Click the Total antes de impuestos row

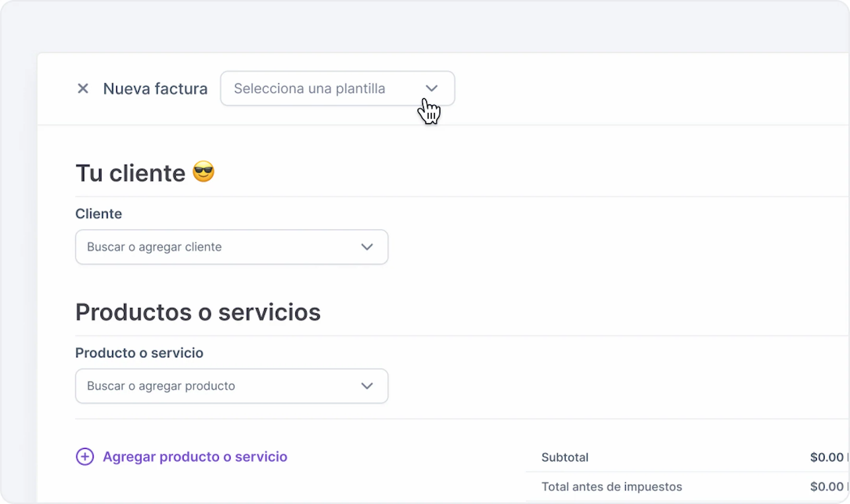point(612,486)
